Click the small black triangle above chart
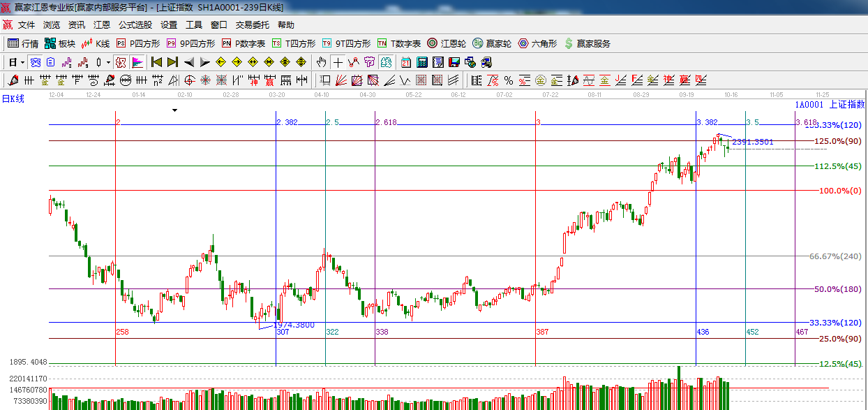The height and width of the screenshot is (410, 868). 174,110
